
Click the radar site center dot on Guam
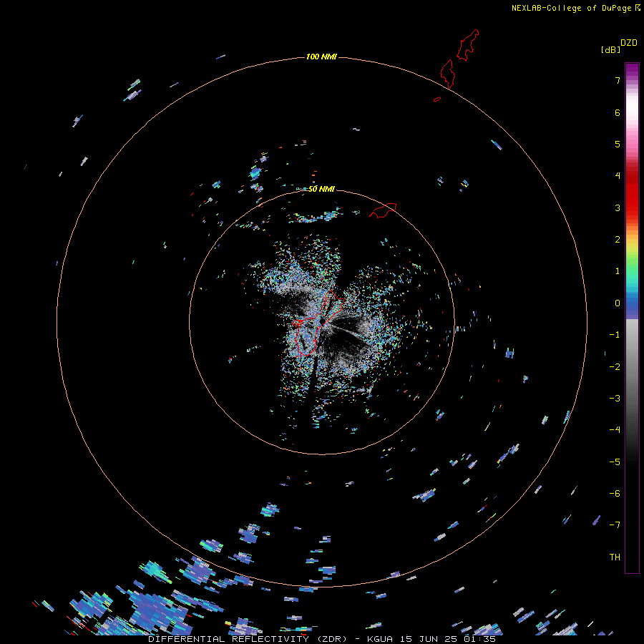pyautogui.click(x=323, y=321)
